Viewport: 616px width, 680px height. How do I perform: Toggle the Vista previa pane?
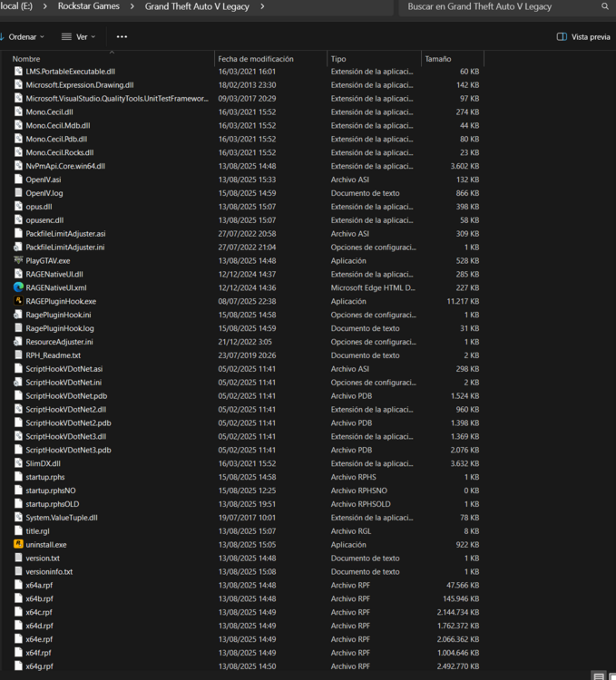click(x=583, y=37)
